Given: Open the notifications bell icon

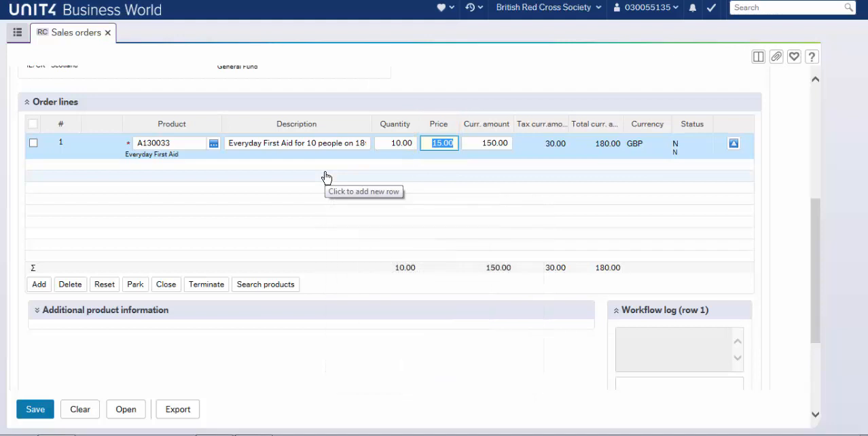Looking at the screenshot, I should click(x=693, y=7).
